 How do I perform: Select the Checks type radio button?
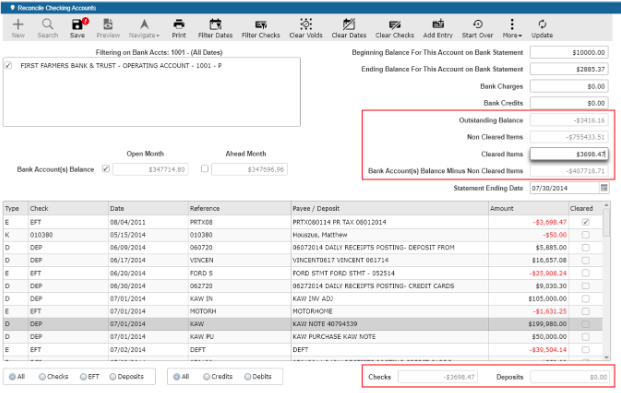coord(42,377)
